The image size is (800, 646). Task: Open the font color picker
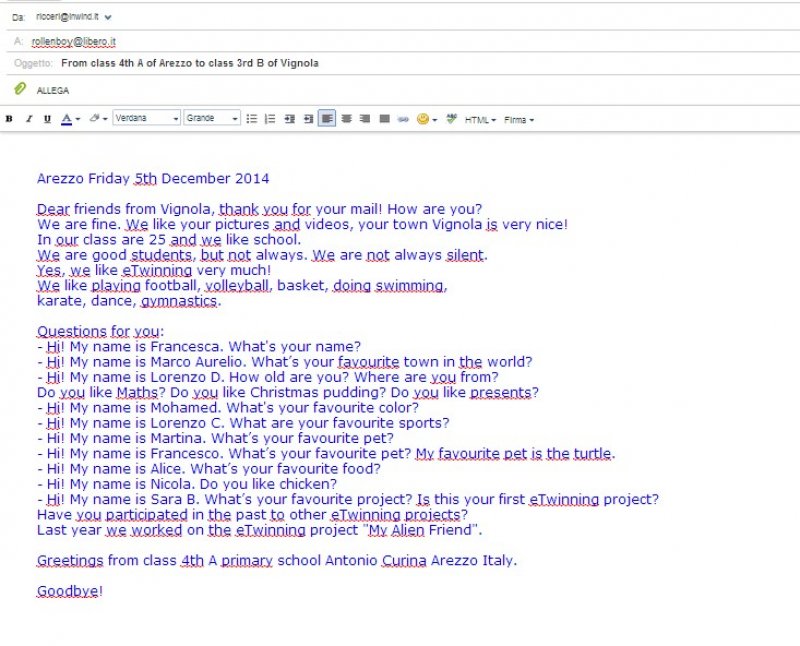[70, 119]
